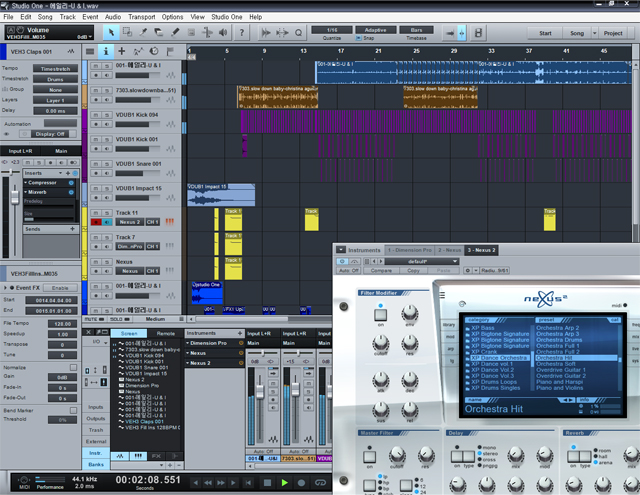Select the Range tool

127,32
